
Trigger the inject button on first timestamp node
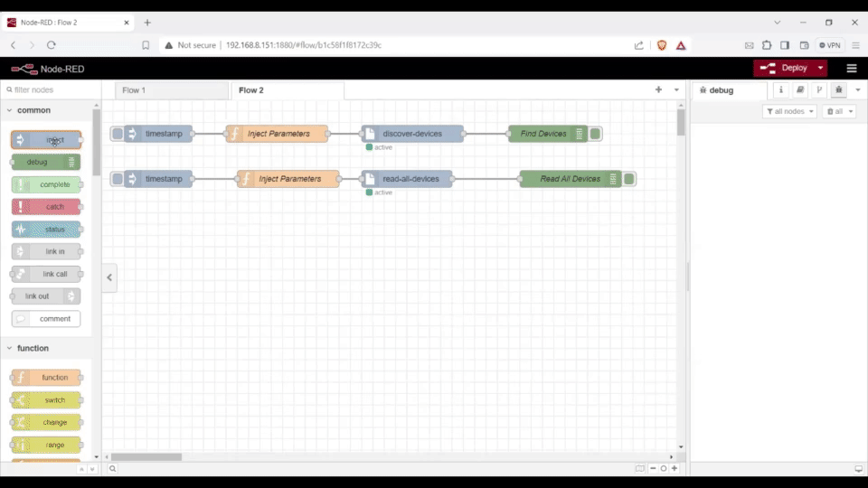point(118,134)
